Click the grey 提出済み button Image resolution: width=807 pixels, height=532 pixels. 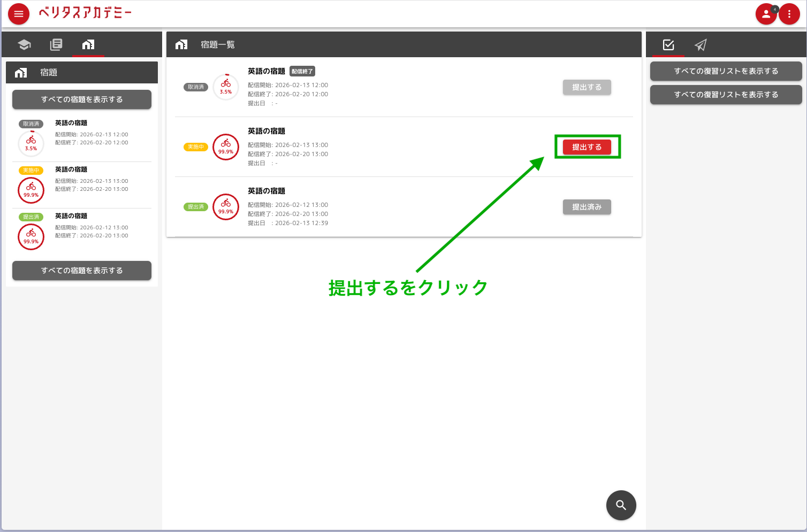point(587,207)
